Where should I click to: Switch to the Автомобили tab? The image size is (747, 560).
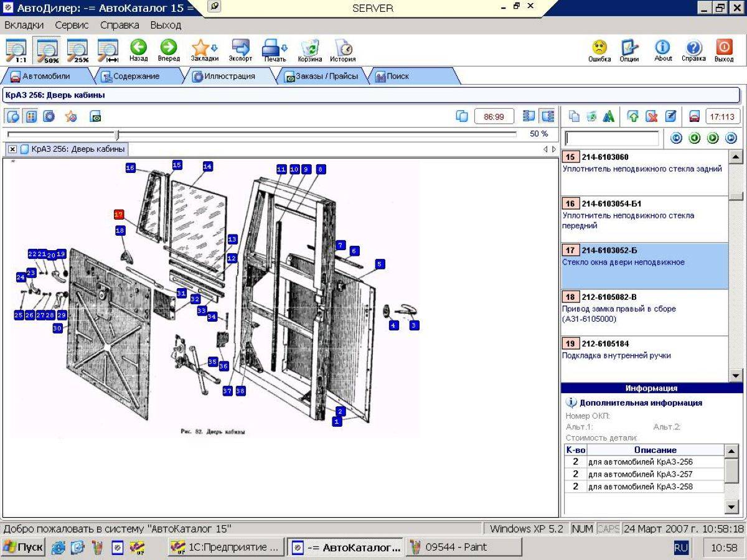[46, 77]
